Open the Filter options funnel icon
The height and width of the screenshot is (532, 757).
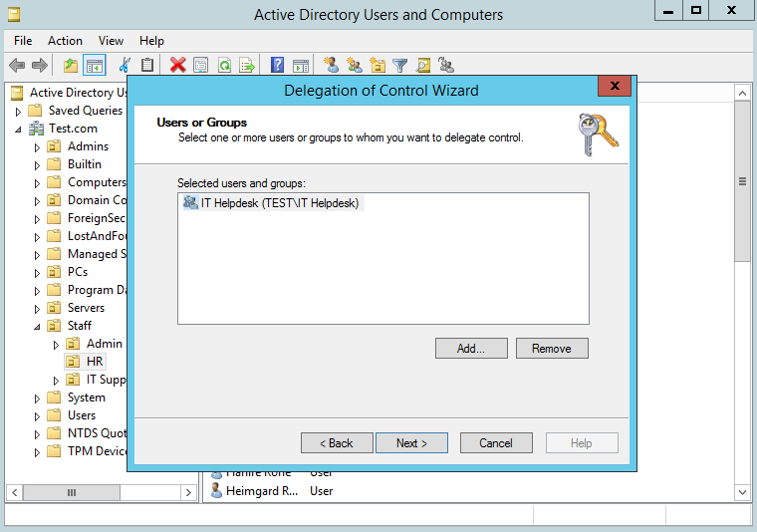(400, 65)
